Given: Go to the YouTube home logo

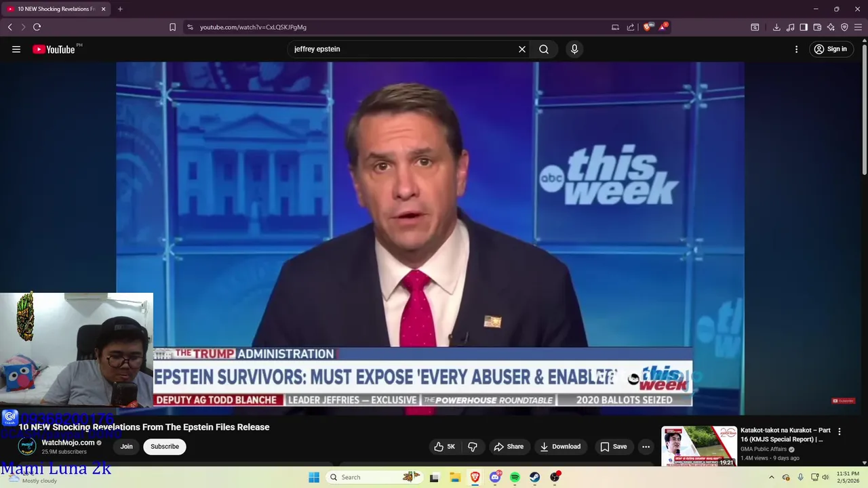Looking at the screenshot, I should (x=54, y=49).
